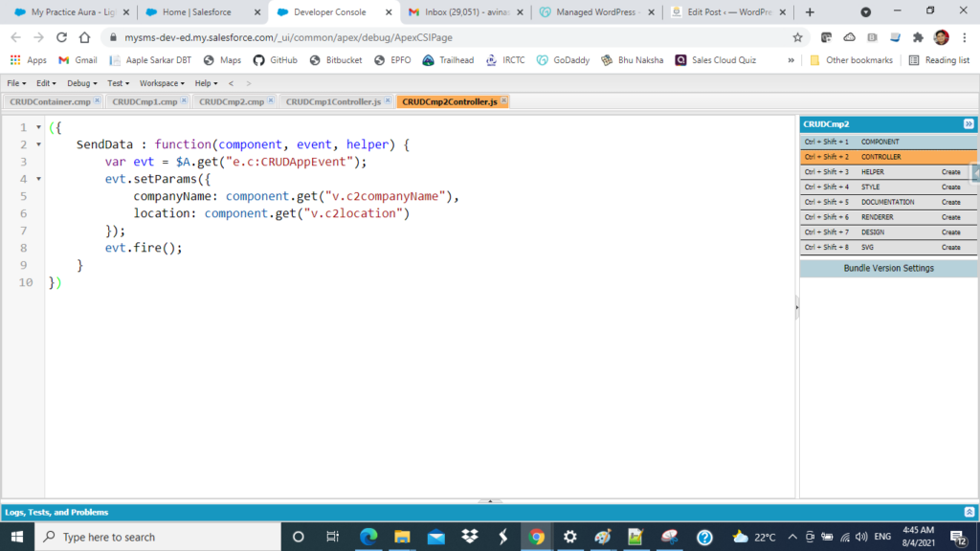Switch to Managed WordPress browser tab
Viewport: 980px width, 551px height.
click(x=597, y=11)
